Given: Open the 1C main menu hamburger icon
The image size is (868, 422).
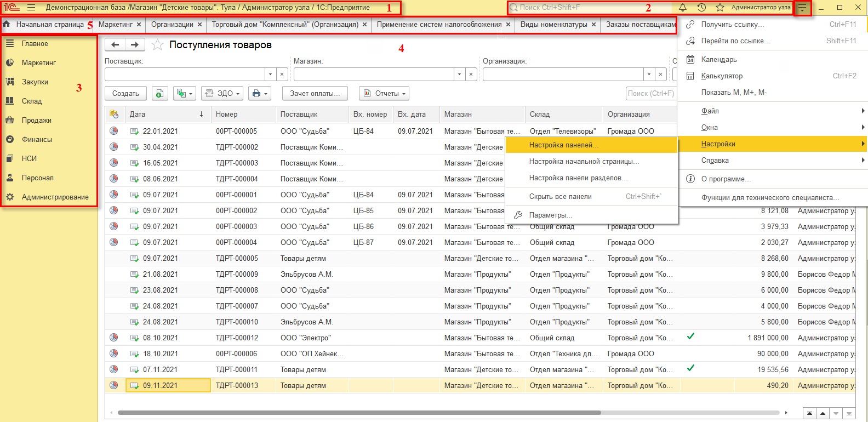Looking at the screenshot, I should click(31, 8).
